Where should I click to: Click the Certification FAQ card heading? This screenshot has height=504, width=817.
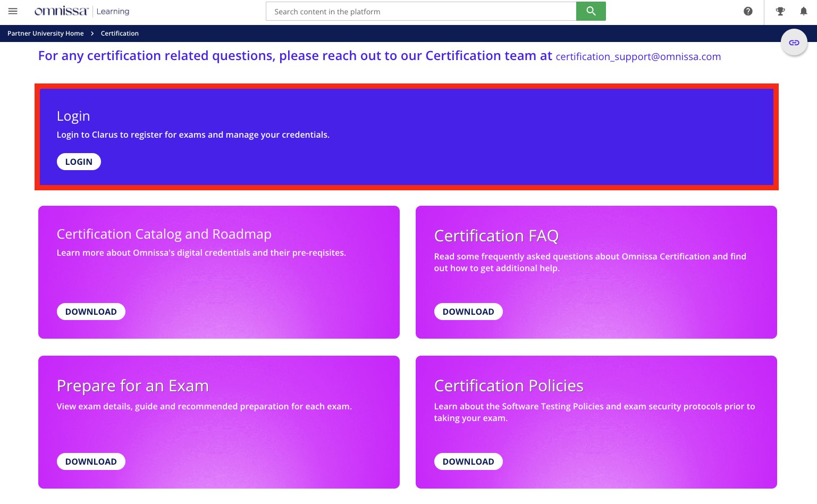coord(496,236)
